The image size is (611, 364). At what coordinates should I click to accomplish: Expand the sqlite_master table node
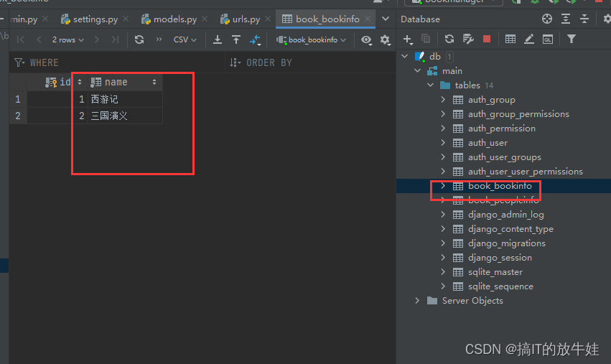(x=443, y=271)
